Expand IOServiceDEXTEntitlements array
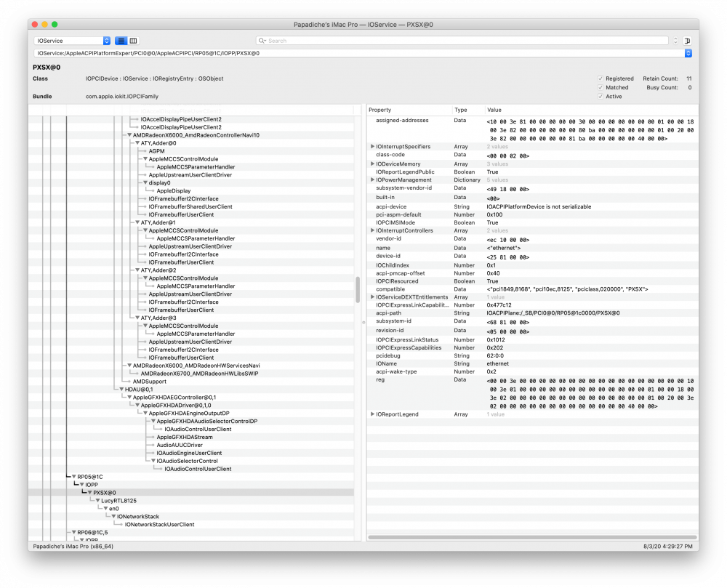 (372, 297)
